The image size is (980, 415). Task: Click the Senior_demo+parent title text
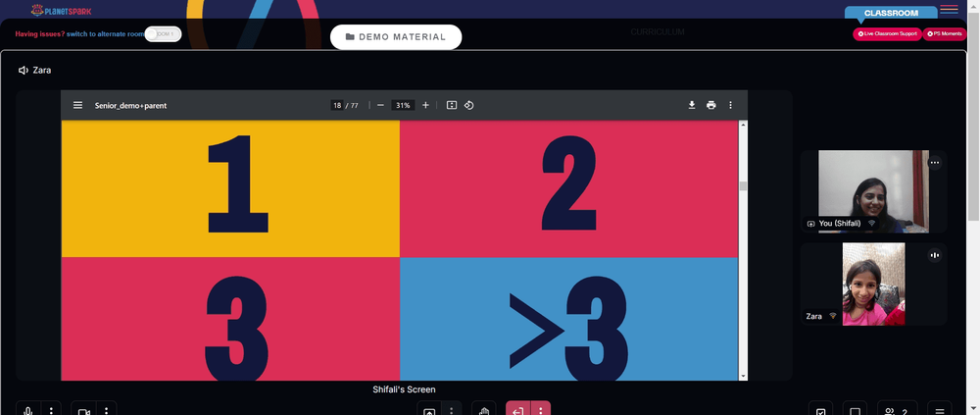[x=130, y=106]
